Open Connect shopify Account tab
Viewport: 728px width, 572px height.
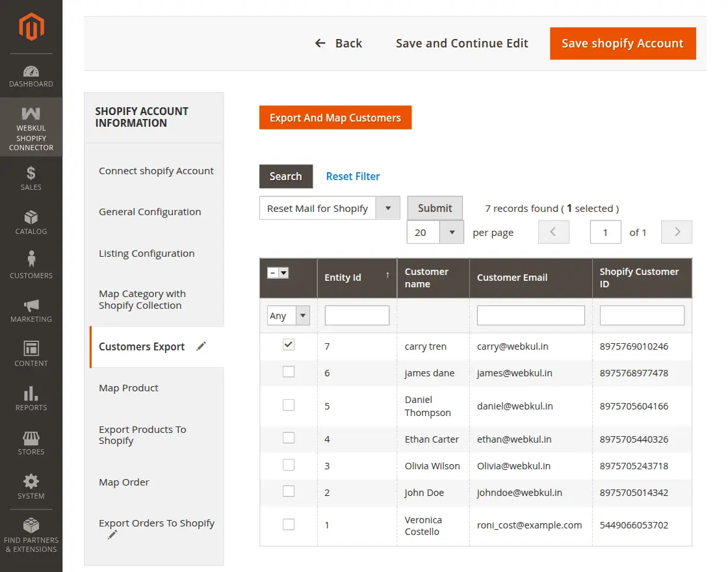[156, 171]
